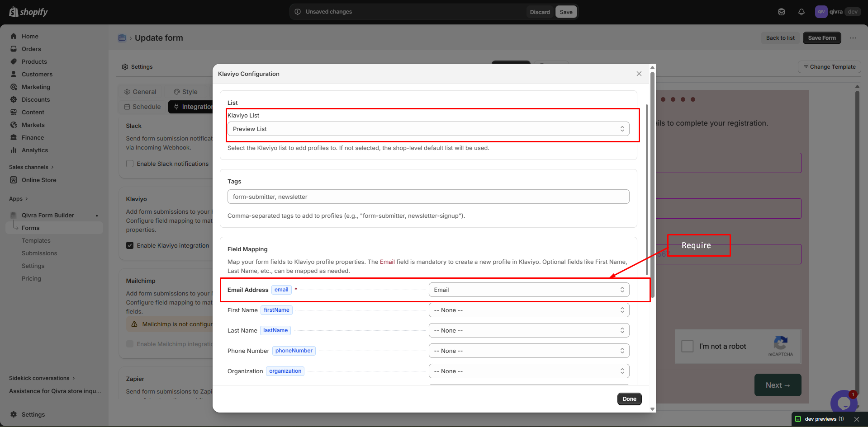Click Change Template button

click(x=830, y=66)
